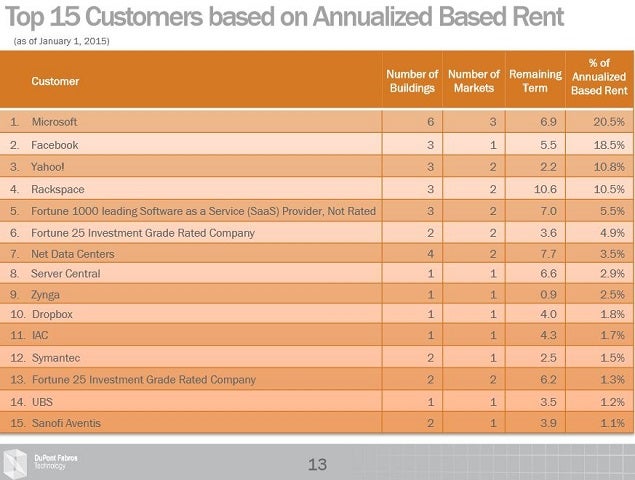Click UBS's 1.2% rent value
The image size is (635, 480).
[612, 402]
